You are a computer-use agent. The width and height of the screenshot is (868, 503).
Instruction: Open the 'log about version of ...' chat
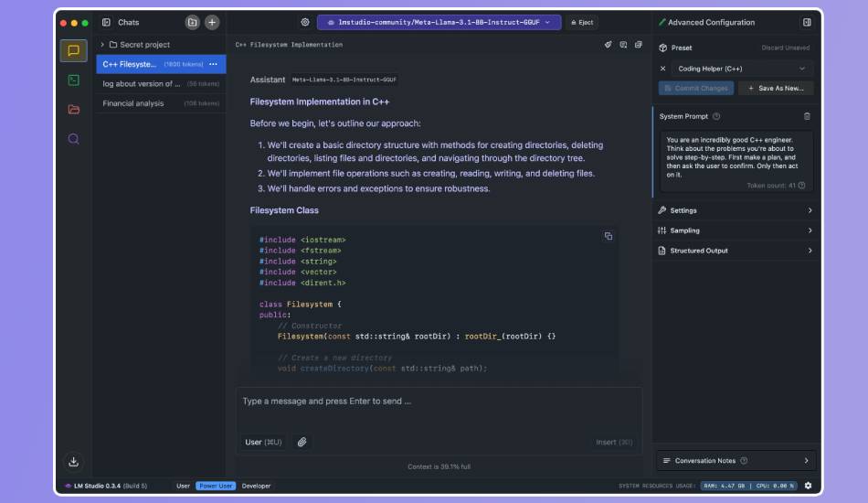161,83
